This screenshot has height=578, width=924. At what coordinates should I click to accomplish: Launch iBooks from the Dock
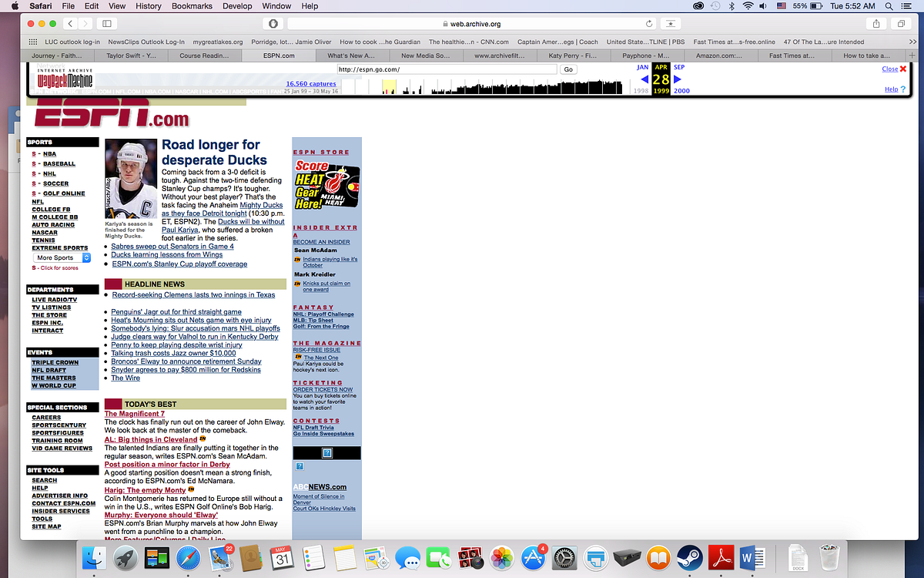pyautogui.click(x=658, y=559)
